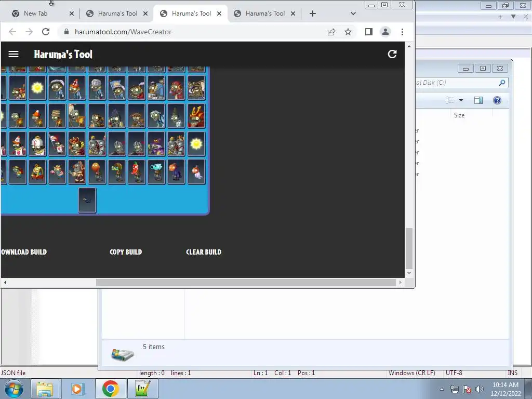Select the tall black hat zombie
Screen dimensions: 532x399
(177, 116)
